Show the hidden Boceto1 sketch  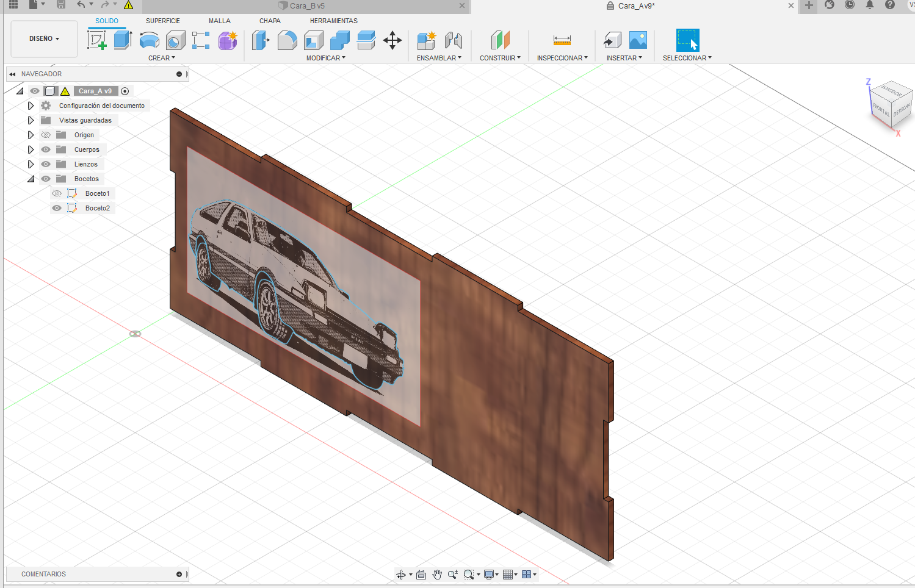(57, 193)
